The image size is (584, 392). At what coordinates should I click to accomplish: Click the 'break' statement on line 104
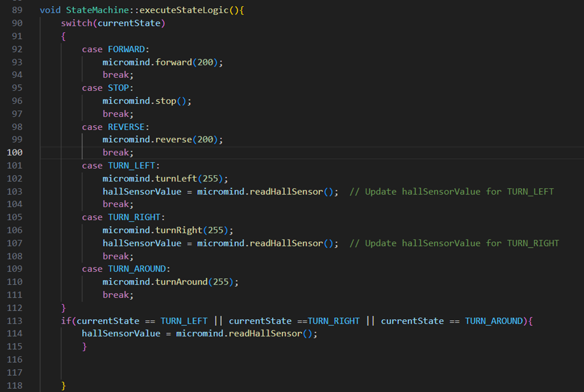click(x=116, y=204)
